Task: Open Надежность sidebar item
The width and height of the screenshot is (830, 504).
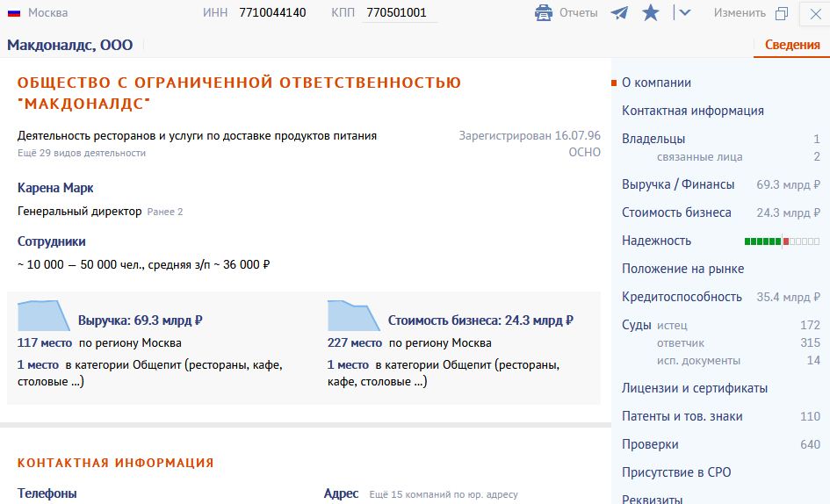Action: (x=656, y=241)
